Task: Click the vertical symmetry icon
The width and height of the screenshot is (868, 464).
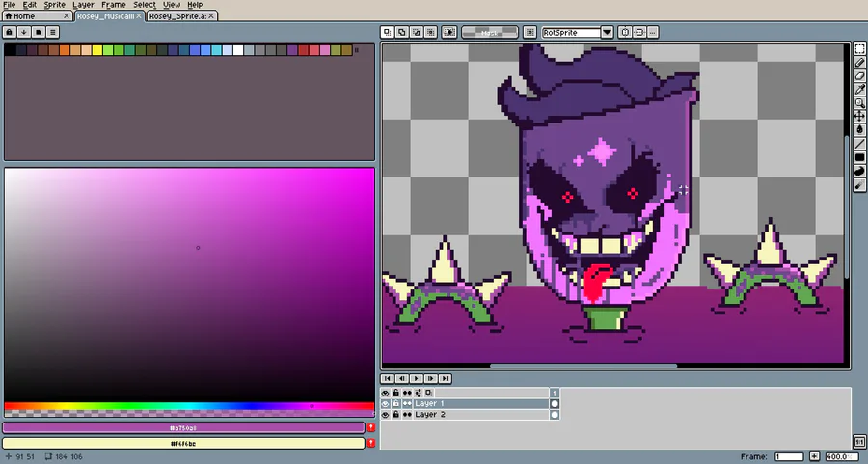Action: (625, 32)
